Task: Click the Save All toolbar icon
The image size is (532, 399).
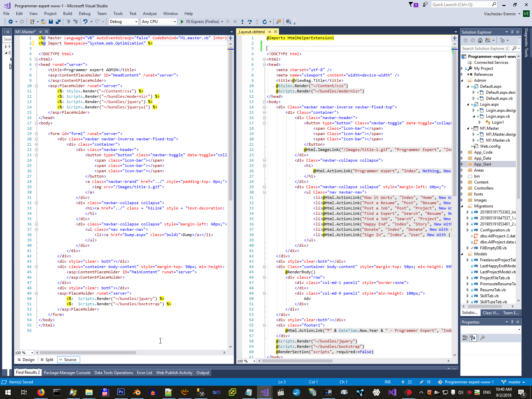Action: [58, 22]
